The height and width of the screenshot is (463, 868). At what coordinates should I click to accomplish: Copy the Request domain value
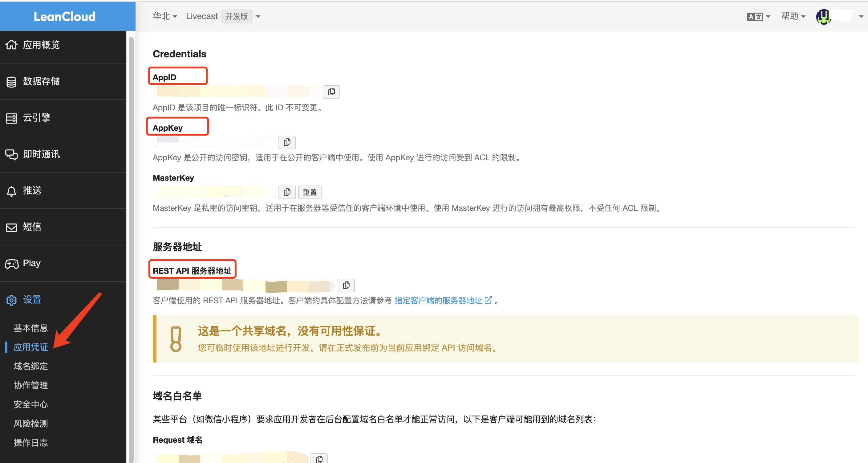(319, 459)
